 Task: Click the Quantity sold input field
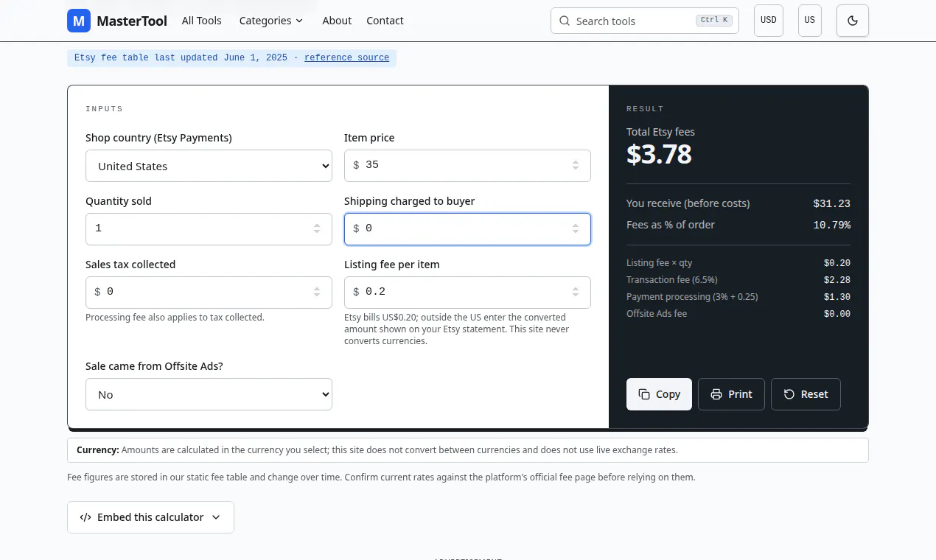[x=209, y=228]
